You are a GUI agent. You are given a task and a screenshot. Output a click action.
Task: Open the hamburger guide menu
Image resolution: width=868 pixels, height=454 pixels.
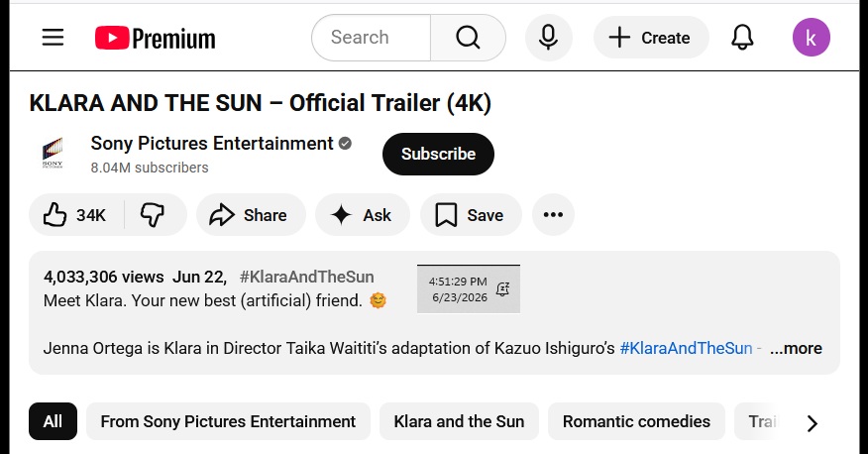click(x=54, y=38)
